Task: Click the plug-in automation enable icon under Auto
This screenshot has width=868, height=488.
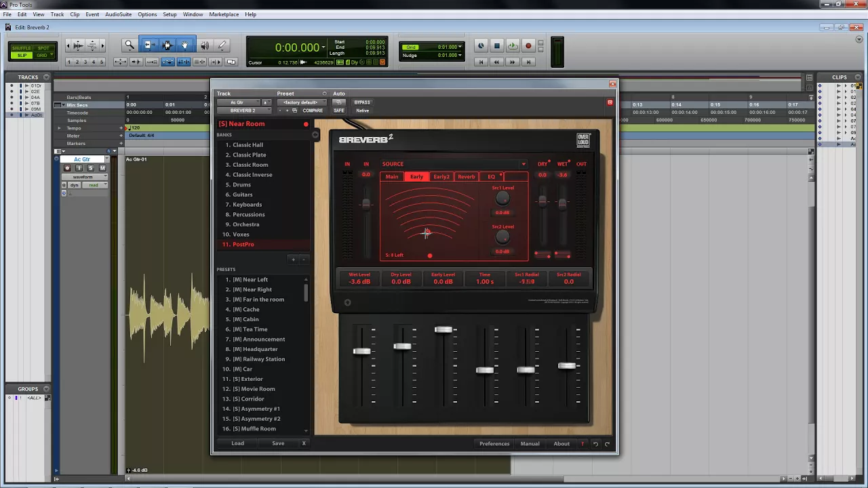Action: (x=338, y=102)
